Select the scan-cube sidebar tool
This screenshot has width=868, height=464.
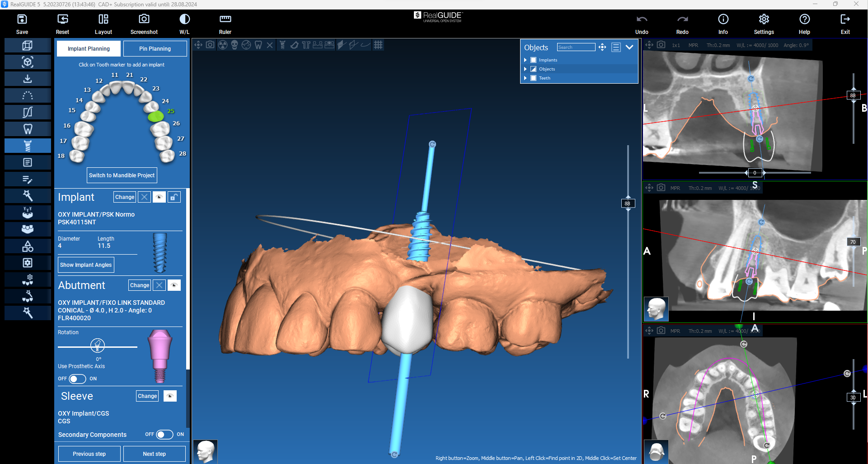coord(28,62)
